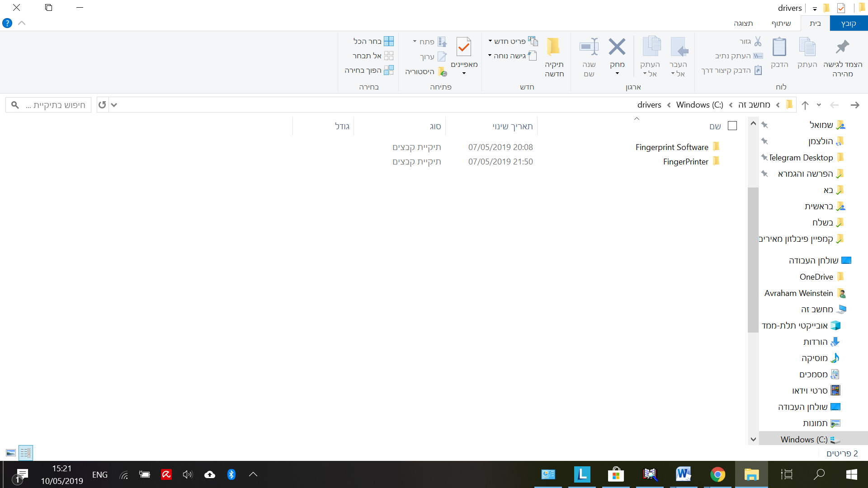
Task: Open the View (תצוגה) ribbon tab
Action: pos(743,23)
